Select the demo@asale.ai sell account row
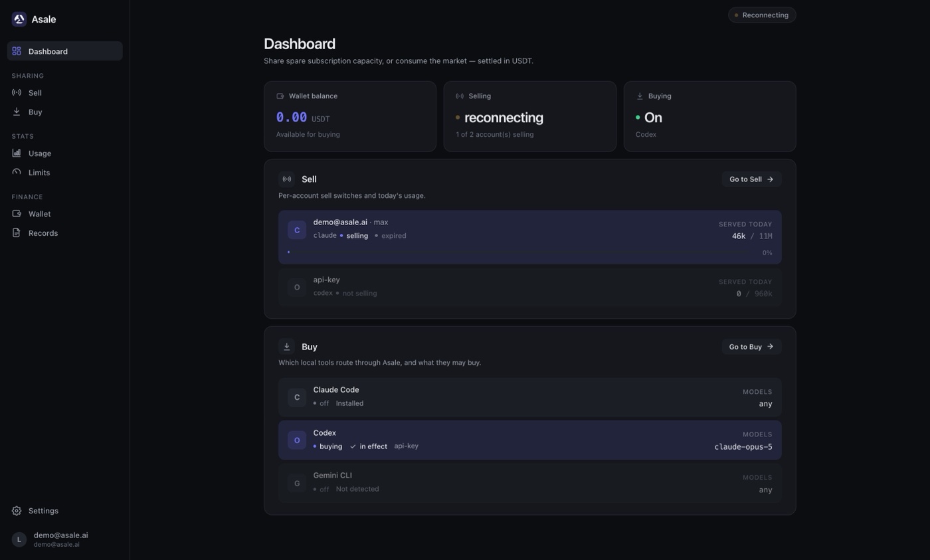The height and width of the screenshot is (560, 930). pos(529,237)
